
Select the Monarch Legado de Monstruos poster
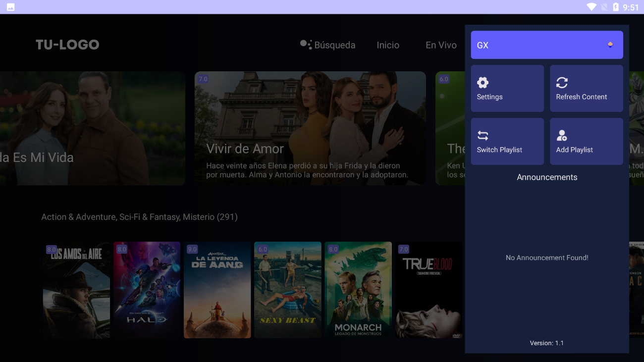pos(358,290)
